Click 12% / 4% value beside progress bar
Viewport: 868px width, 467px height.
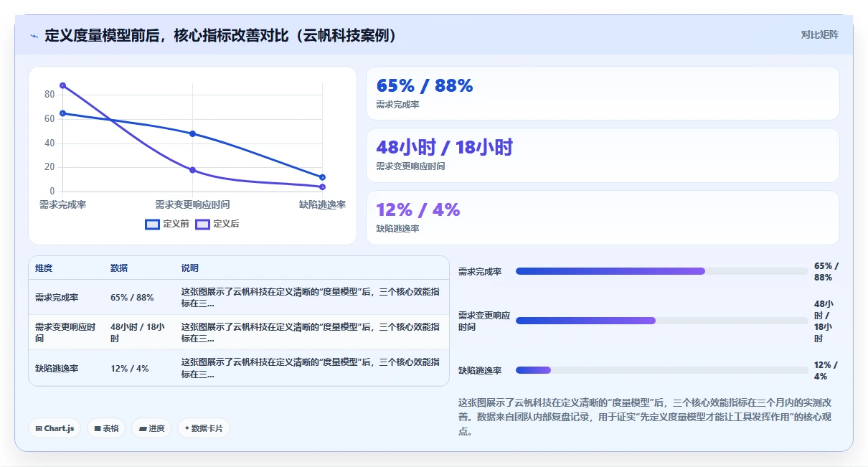(826, 371)
